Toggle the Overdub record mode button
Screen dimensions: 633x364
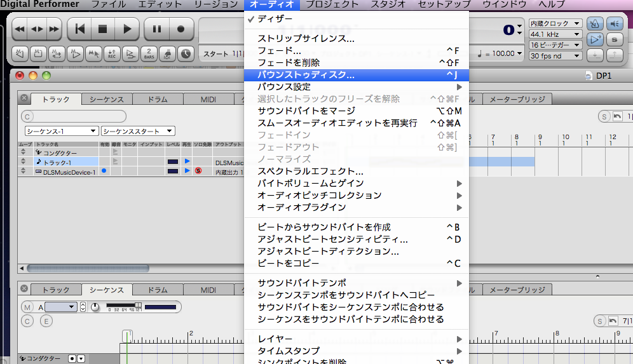tap(130, 53)
